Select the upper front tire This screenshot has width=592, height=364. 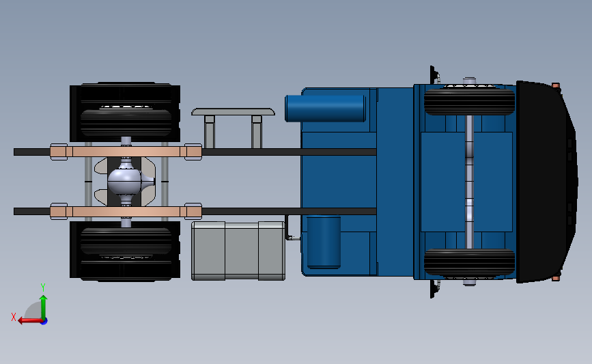pos(469,100)
